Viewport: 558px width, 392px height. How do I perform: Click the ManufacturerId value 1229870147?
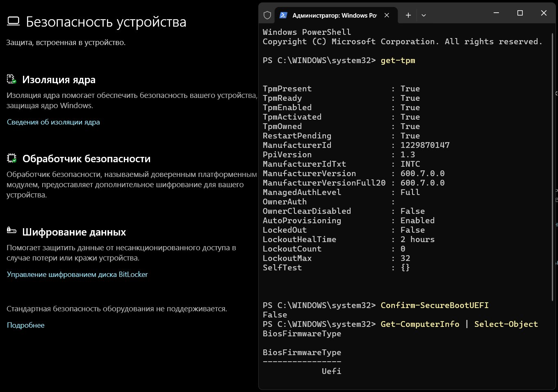(425, 145)
